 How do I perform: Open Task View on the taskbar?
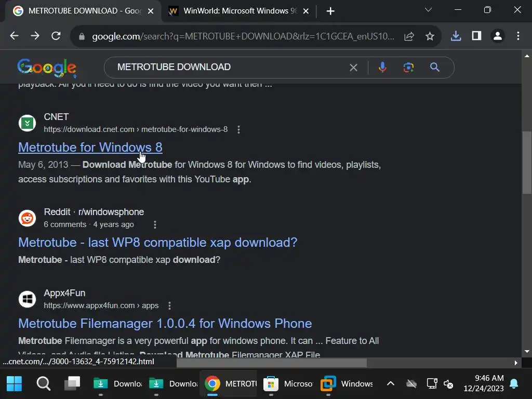point(72,384)
